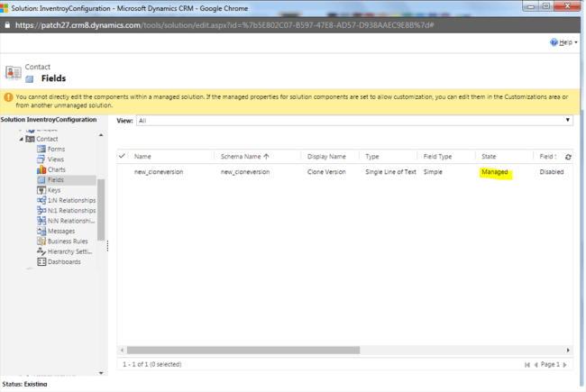Click Solution InventroyConfiguration heading
Screen dimensions: 586x392
click(49, 120)
